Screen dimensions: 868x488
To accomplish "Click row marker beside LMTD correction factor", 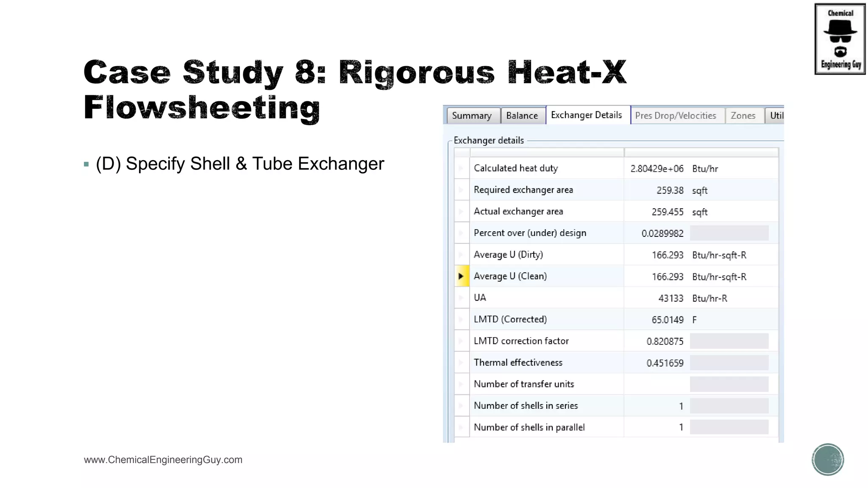I will (x=461, y=341).
